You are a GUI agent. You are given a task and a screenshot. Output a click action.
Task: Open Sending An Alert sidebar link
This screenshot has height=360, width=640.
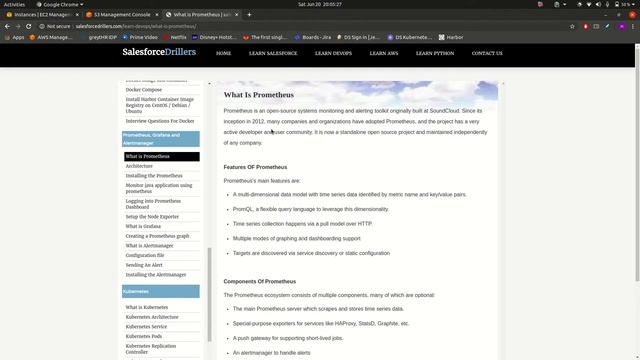pyautogui.click(x=144, y=265)
